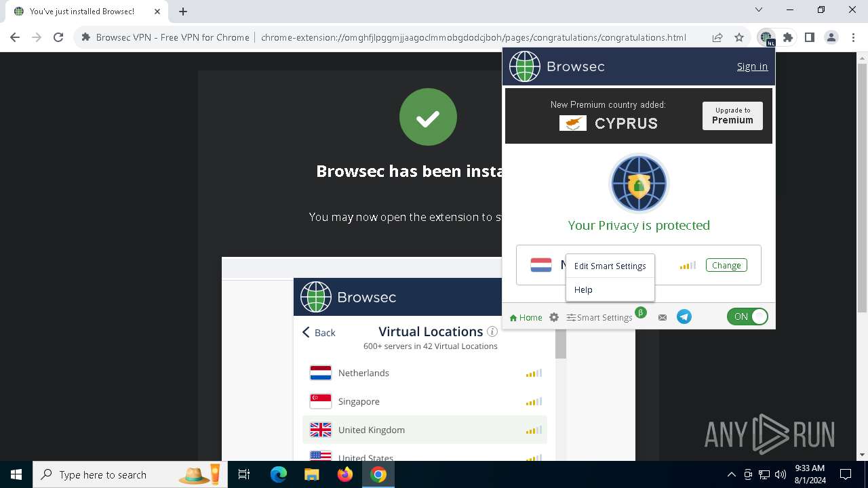Open Chrome side panel icon
868x488 pixels.
click(x=810, y=38)
